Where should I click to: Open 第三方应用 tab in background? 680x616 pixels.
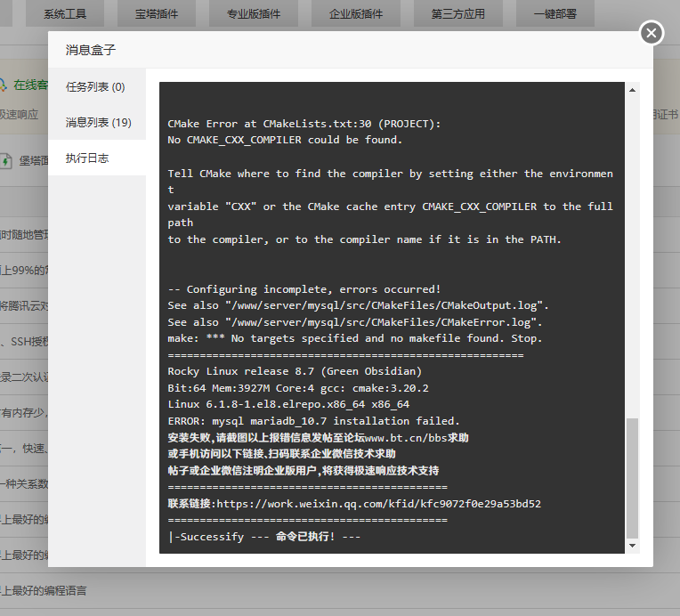[458, 13]
